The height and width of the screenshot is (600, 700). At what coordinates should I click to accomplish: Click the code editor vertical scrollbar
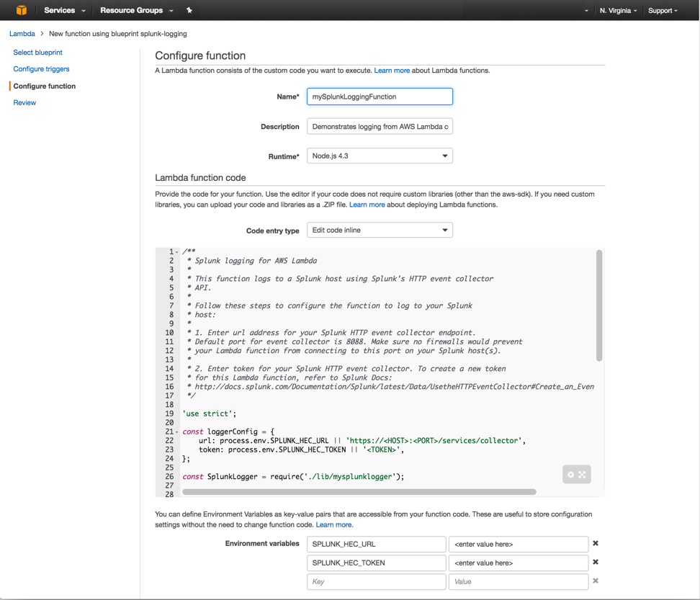599,305
